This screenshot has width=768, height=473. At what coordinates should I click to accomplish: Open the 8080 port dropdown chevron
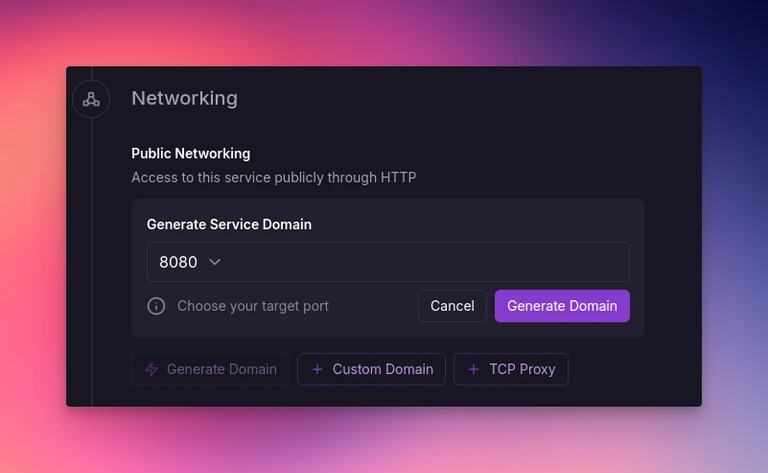tap(215, 262)
